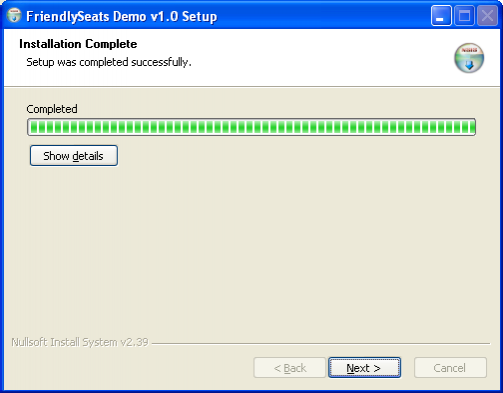Screen dimensions: 503x393
Task: Click the greyed-out close X button
Action: pos(487,16)
